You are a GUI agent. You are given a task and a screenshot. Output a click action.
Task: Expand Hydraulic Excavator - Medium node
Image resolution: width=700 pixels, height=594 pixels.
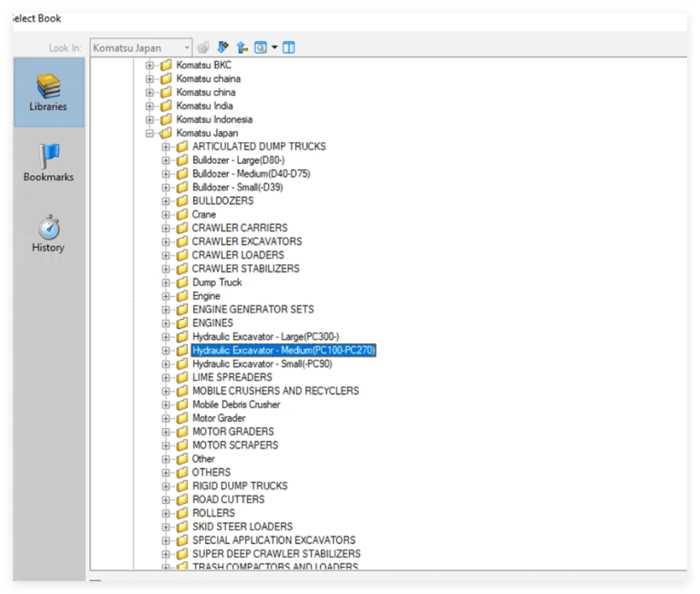tap(166, 351)
